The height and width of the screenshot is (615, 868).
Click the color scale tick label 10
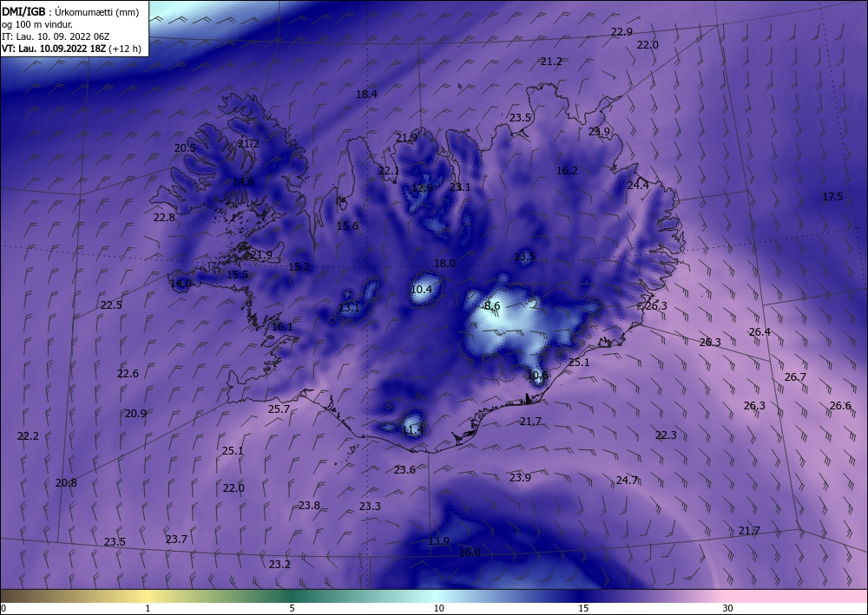439,608
